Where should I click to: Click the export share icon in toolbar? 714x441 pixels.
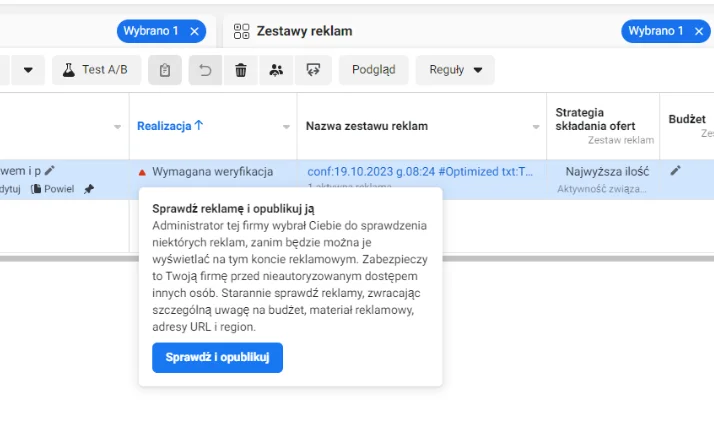[314, 70]
